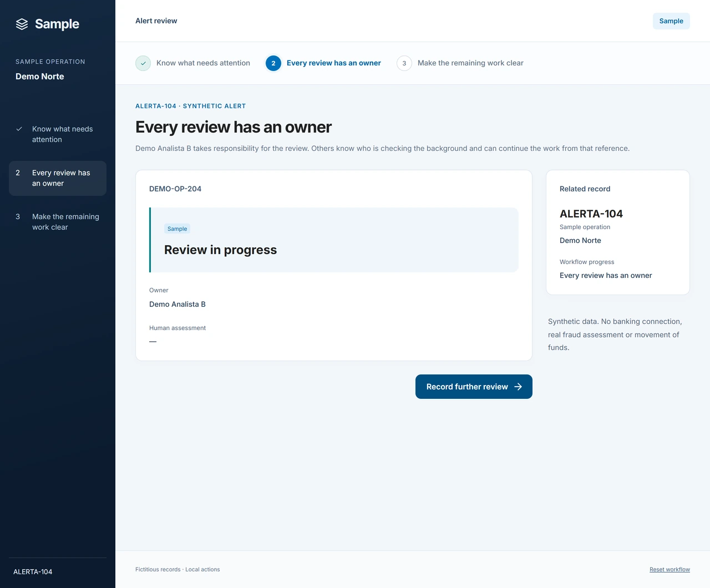Click the arrow icon on Record further review
The image size is (710, 588).
coord(518,387)
